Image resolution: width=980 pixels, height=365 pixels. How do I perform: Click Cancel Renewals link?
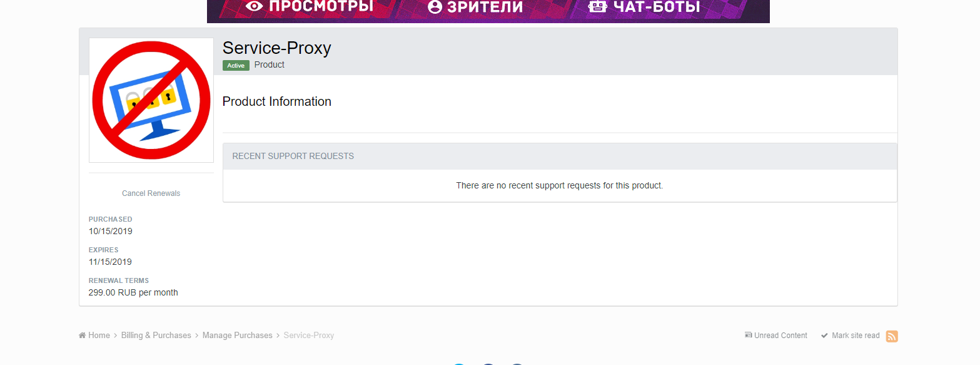[x=151, y=193]
